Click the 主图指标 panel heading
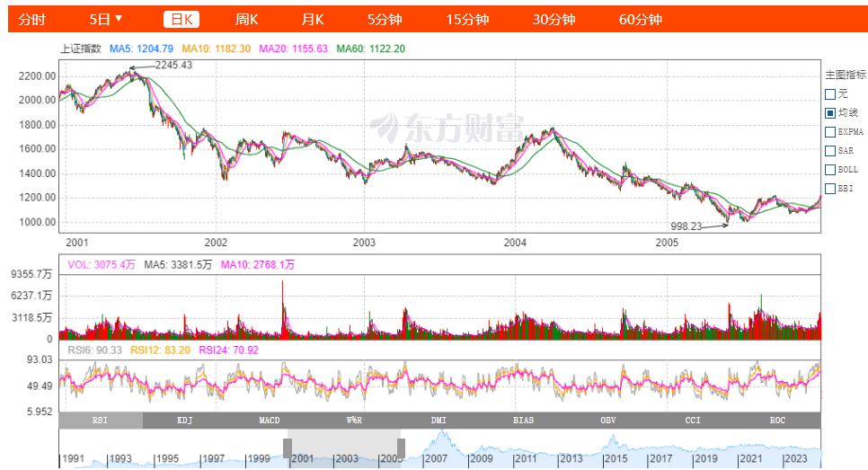 pyautogui.click(x=846, y=75)
